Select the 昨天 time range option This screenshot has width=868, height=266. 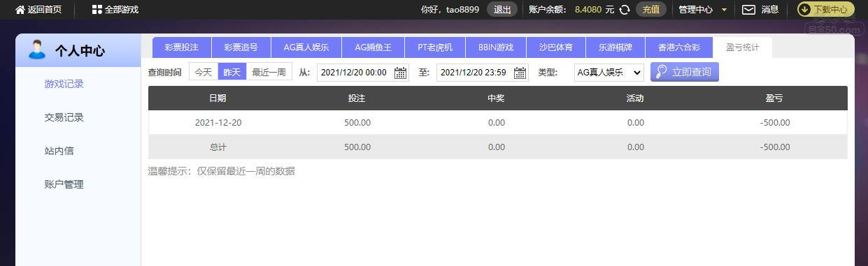tap(232, 72)
